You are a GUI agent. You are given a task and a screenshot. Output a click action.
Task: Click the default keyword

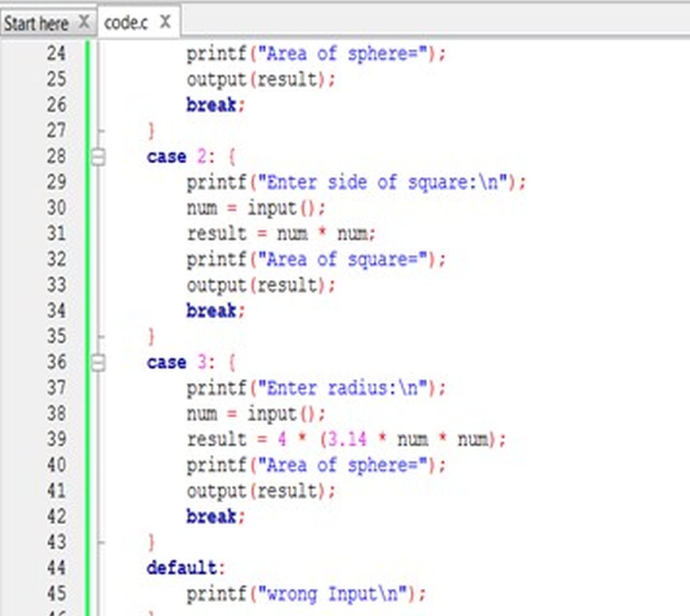tap(182, 568)
